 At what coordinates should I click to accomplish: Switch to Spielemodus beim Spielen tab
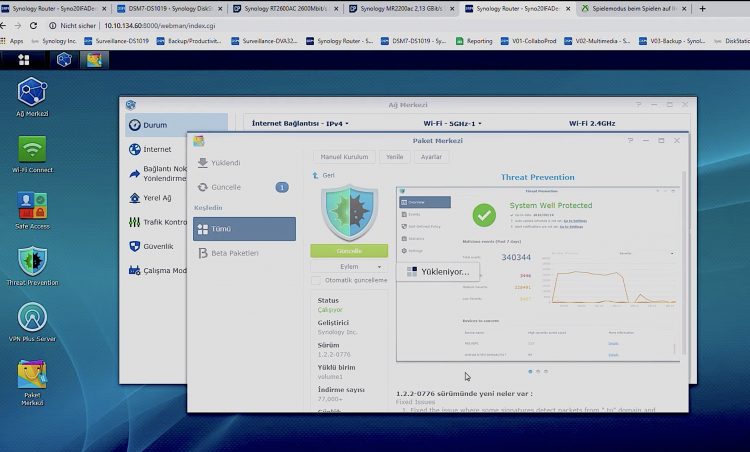pos(633,9)
